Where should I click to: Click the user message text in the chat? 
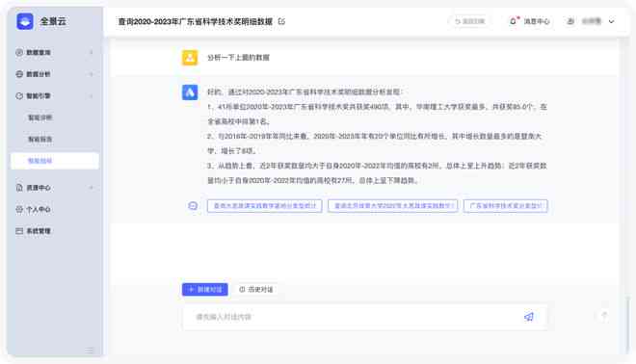tap(239, 58)
